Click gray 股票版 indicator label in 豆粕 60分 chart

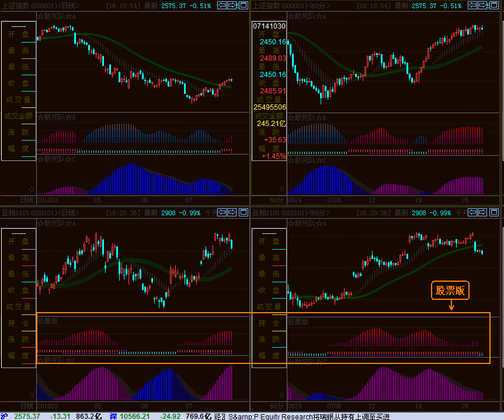pyautogui.click(x=298, y=322)
